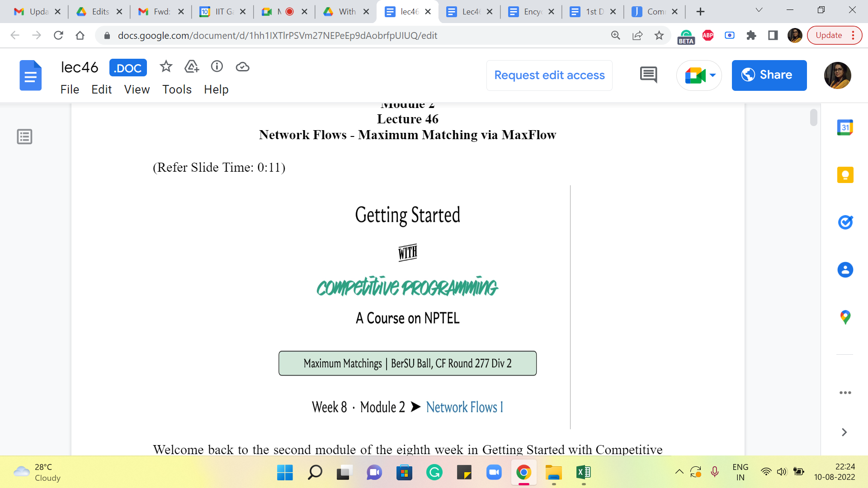
Task: Open the Tools menu
Action: 177,89
